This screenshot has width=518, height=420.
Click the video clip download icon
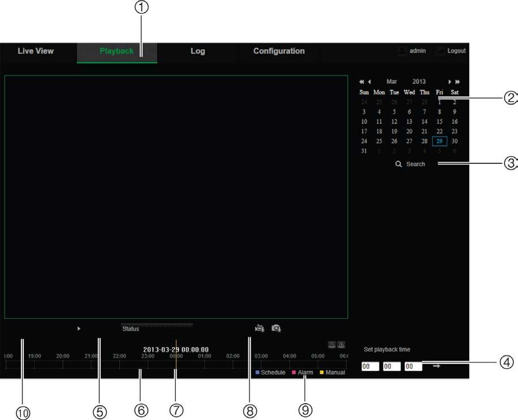coord(260,328)
